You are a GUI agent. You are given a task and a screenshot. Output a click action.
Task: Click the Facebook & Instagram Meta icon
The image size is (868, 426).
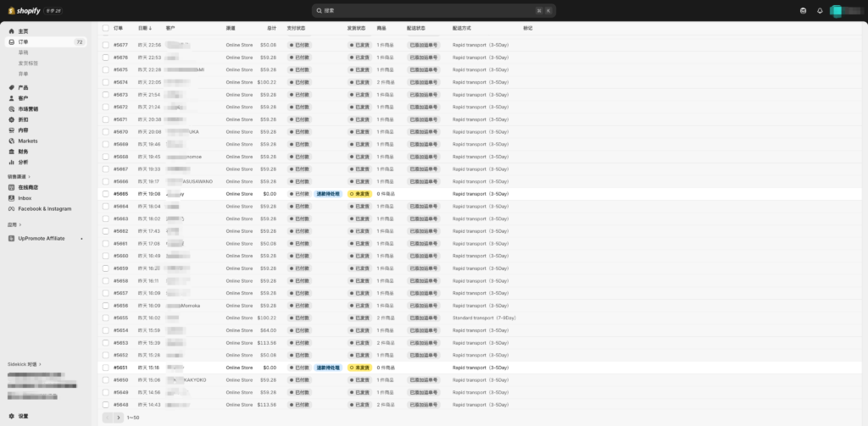[x=12, y=209]
